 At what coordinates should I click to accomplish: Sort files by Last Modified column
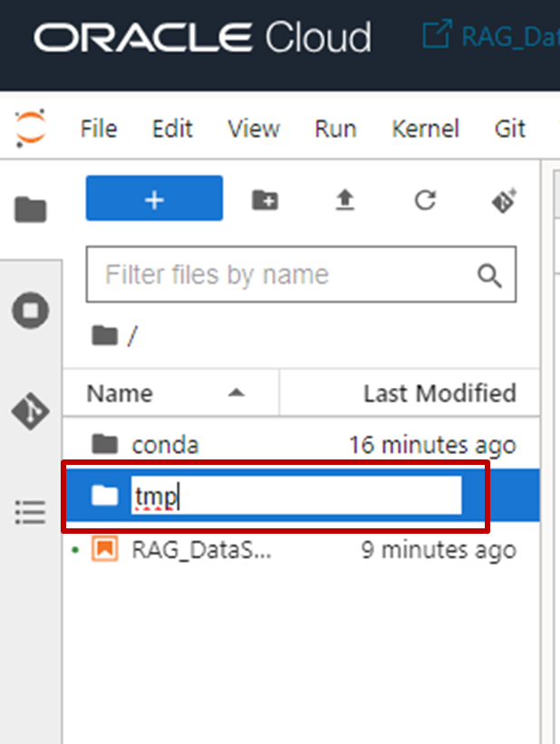(x=410, y=393)
